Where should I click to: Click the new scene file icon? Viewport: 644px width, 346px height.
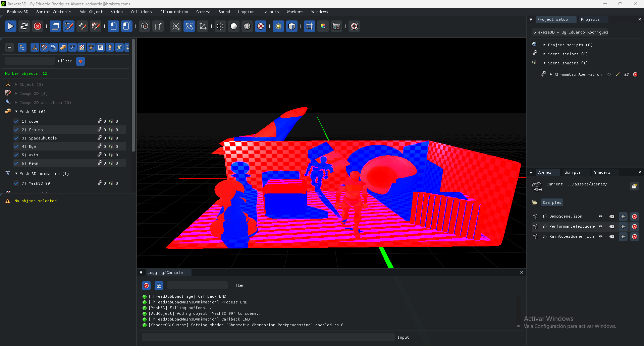coord(634,186)
